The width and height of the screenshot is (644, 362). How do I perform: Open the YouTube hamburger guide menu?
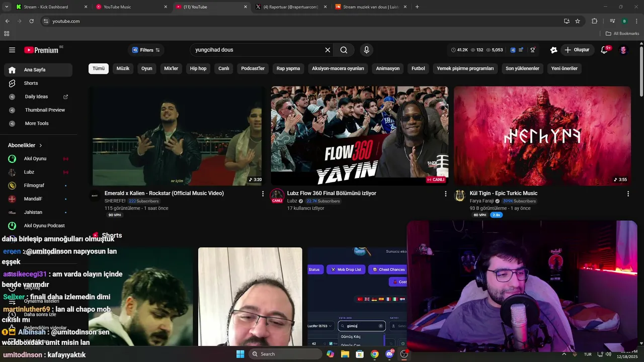point(12,50)
